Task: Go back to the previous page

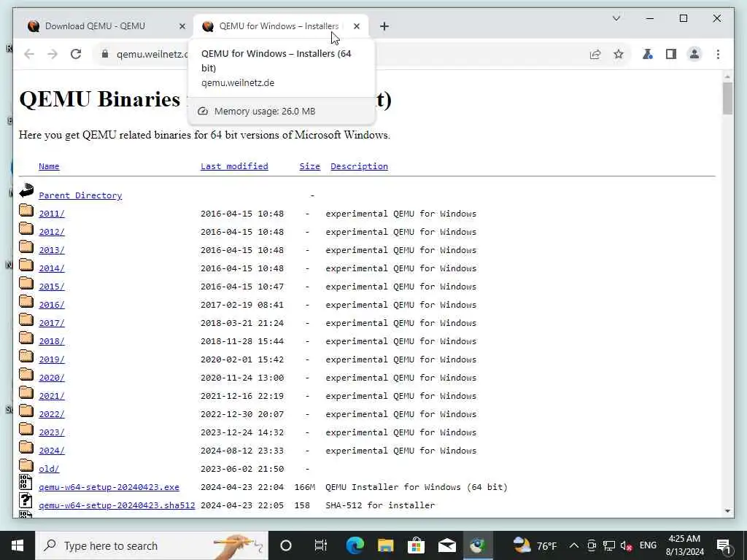Action: point(29,54)
